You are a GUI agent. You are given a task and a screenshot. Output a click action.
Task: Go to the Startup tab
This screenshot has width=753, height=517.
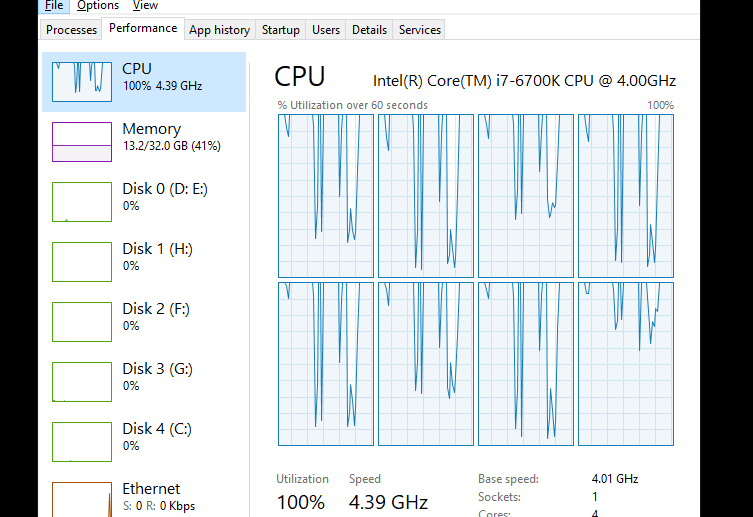(280, 30)
